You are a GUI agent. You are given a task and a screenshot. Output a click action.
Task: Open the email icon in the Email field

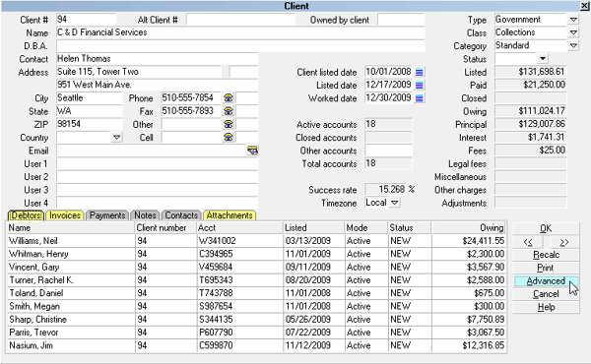(x=252, y=151)
